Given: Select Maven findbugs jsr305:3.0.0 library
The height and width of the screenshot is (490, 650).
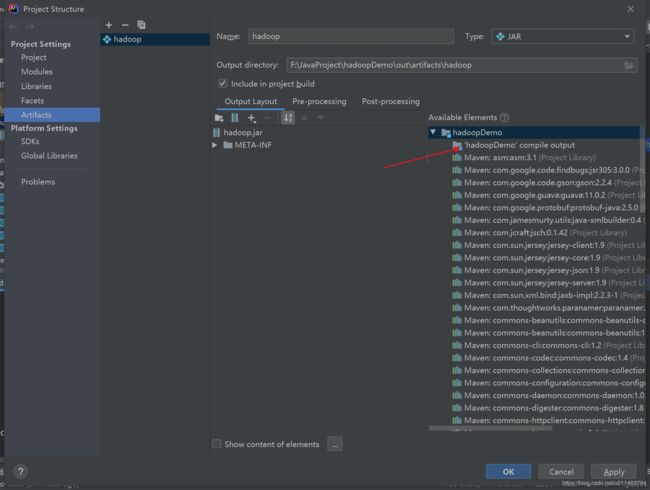Looking at the screenshot, I should (548, 170).
